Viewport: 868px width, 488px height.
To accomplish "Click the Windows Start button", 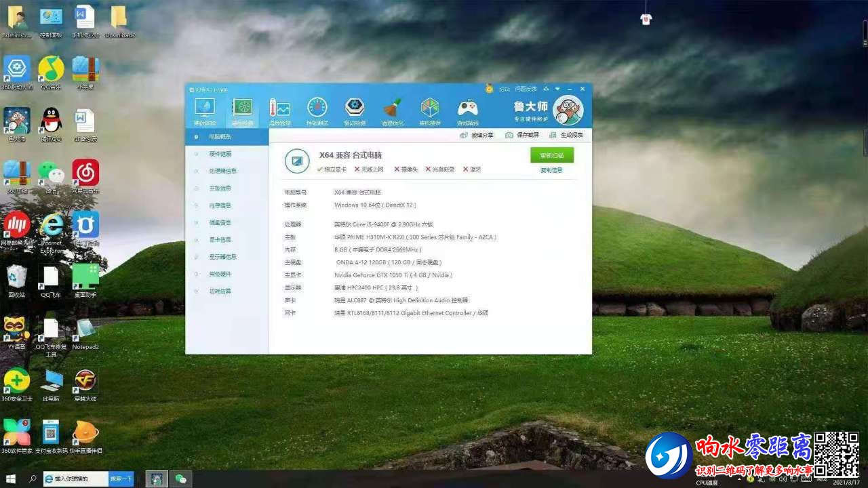I will [x=12, y=479].
